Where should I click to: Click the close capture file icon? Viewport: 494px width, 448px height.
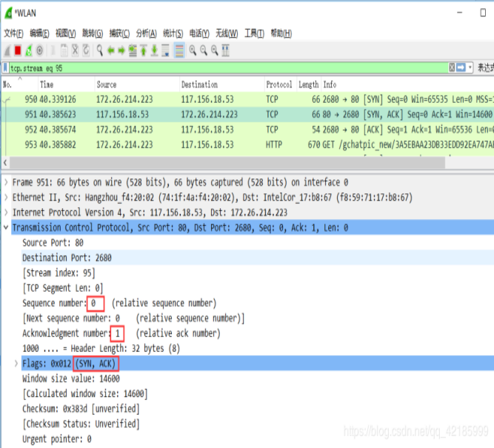(75, 50)
